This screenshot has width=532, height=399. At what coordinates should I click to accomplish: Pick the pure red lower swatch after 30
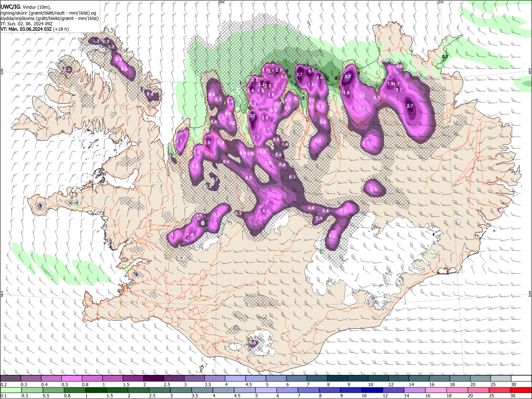point(520,390)
